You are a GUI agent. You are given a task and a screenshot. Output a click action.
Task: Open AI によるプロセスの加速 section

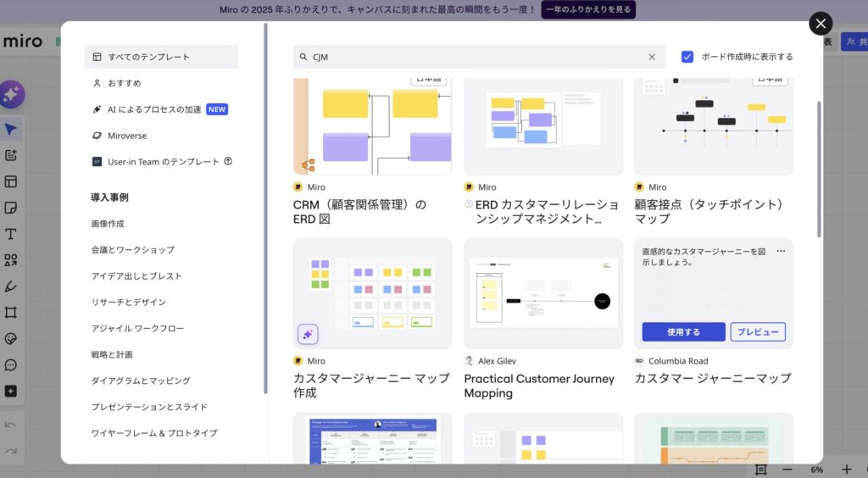coord(154,109)
